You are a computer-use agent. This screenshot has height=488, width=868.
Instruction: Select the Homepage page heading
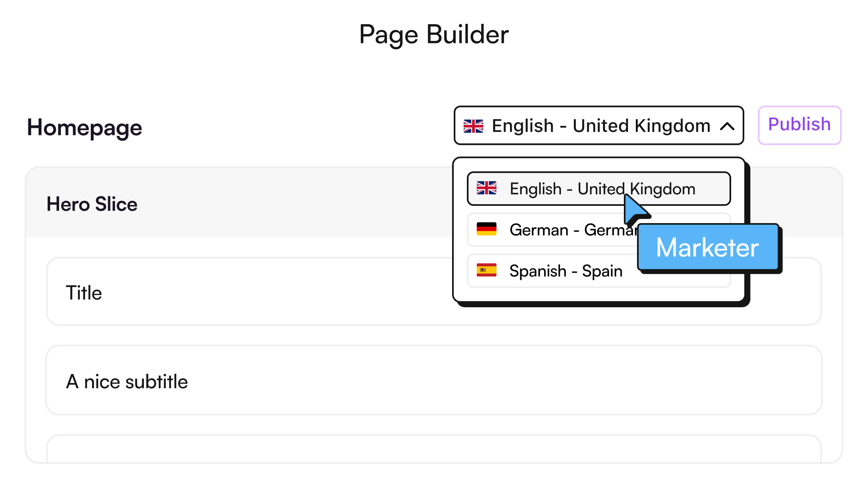[85, 127]
